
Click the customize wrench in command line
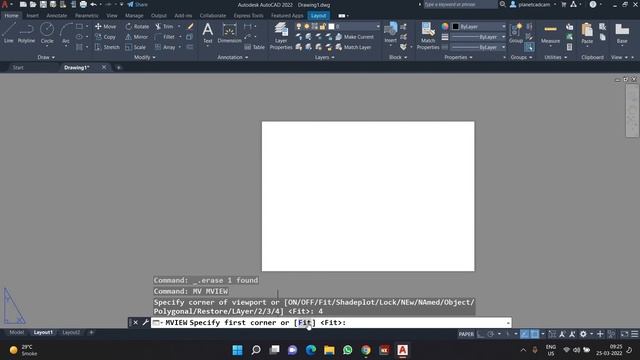click(x=145, y=322)
